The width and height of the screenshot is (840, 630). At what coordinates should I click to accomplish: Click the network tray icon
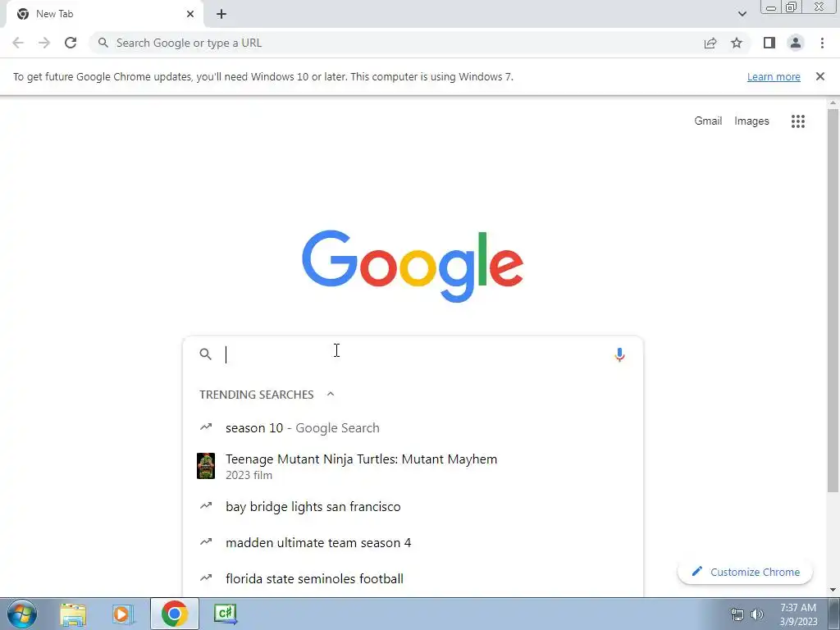[737, 614]
